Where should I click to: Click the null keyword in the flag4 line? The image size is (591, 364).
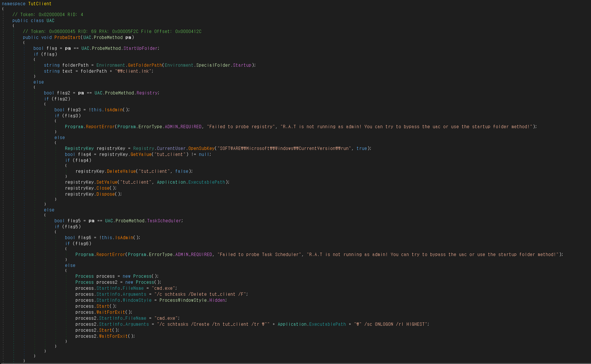pyautogui.click(x=204, y=154)
